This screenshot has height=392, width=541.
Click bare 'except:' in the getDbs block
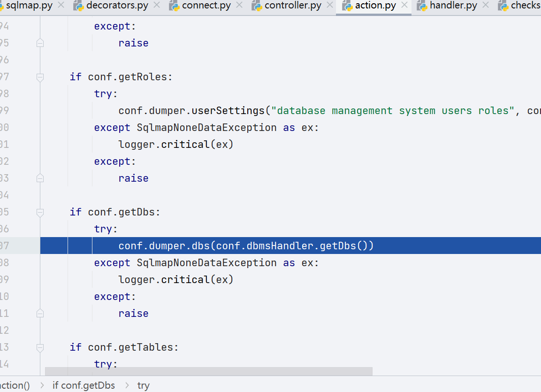click(115, 296)
